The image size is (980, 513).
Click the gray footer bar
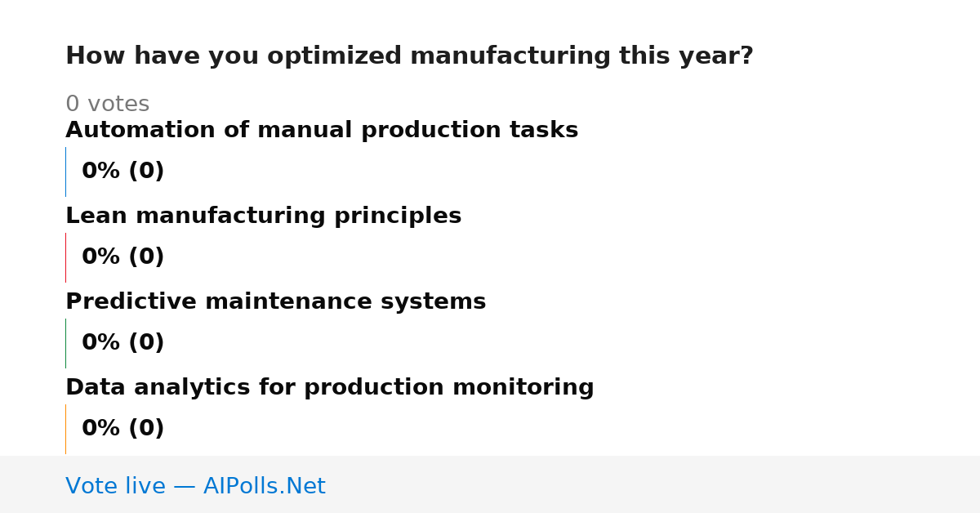click(x=490, y=484)
